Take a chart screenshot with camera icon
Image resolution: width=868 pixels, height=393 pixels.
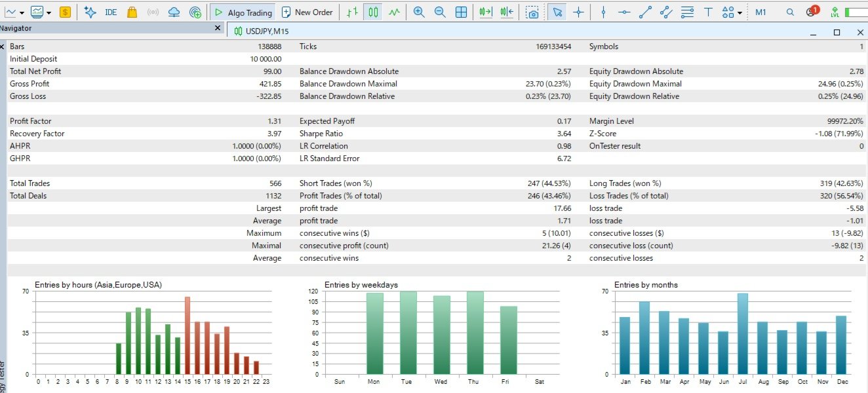[534, 12]
